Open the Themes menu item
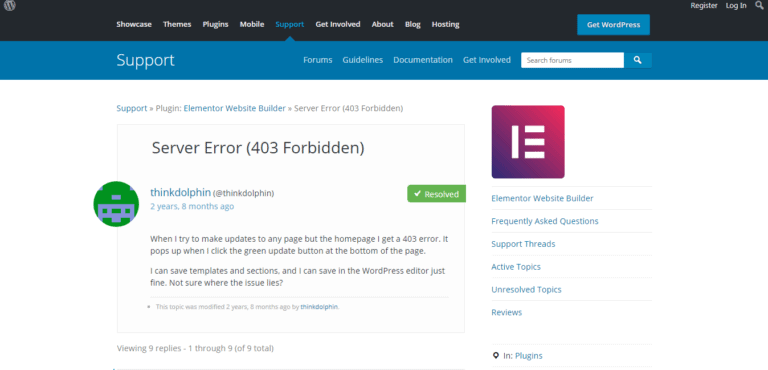This screenshot has height=370, width=768. (177, 24)
